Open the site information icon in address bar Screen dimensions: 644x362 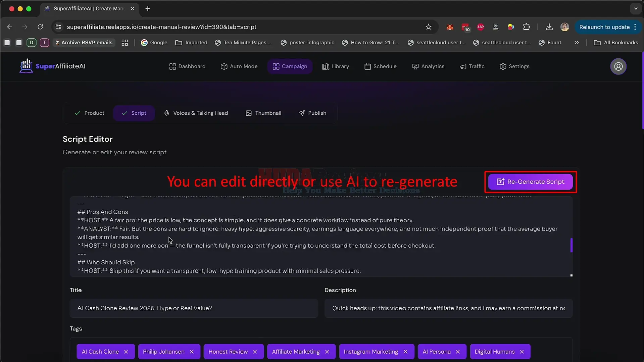(x=58, y=27)
